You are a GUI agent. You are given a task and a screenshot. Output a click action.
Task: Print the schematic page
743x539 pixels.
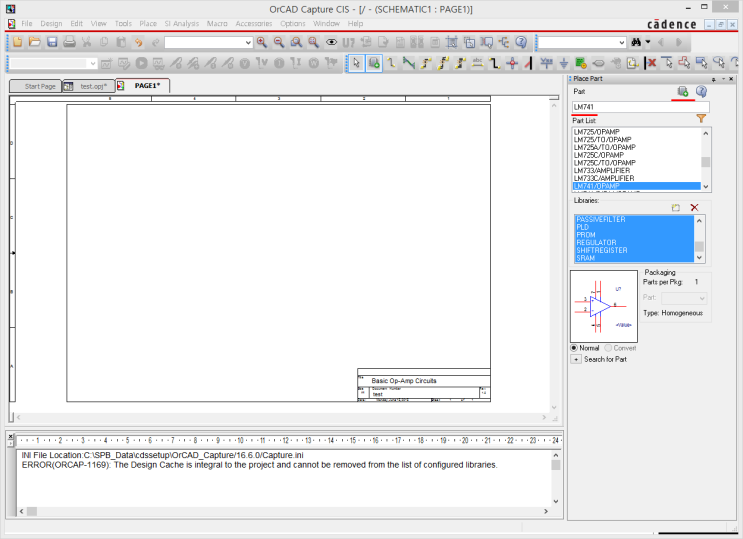point(69,42)
